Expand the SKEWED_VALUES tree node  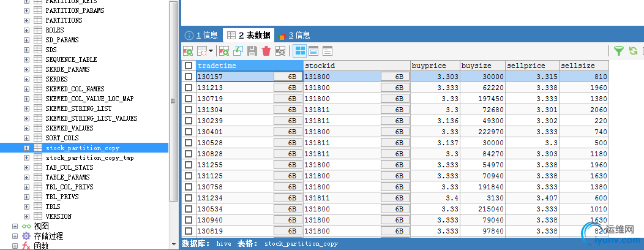27,128
